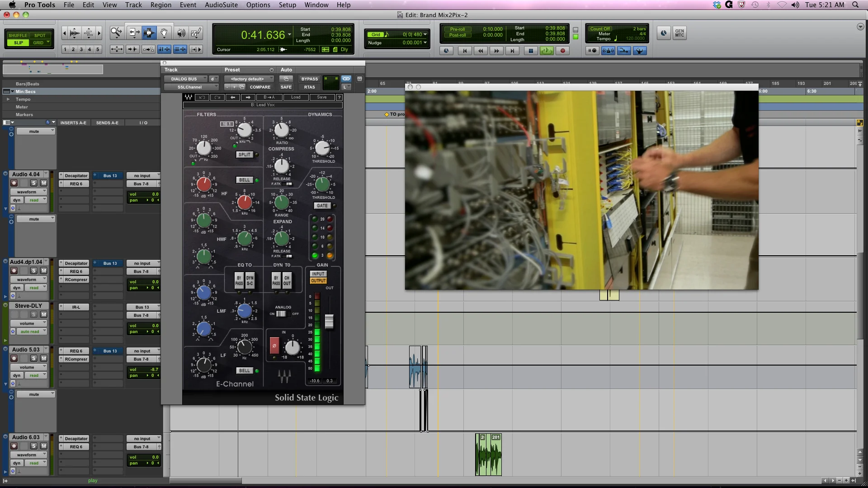Viewport: 868px width, 488px height.
Task: Select the Scrubber speaker tool
Action: point(181,33)
